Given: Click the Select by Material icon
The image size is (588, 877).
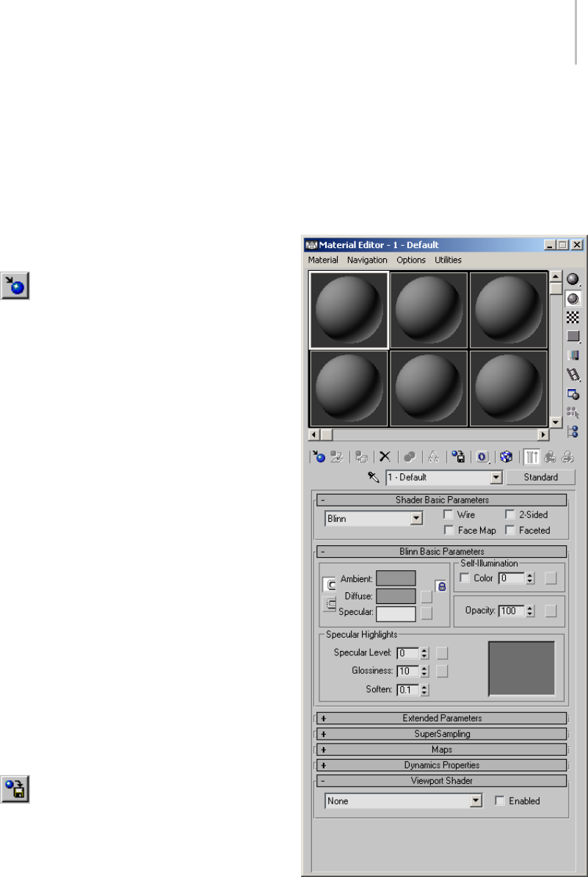Looking at the screenshot, I should pos(573,412).
